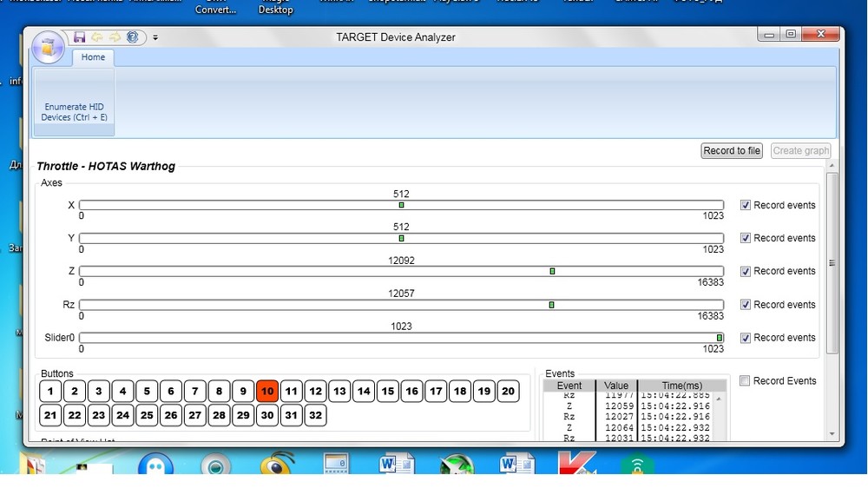Toggle Record events checkbox for X axis
Image resolution: width=868 pixels, height=495 pixels.
point(745,205)
